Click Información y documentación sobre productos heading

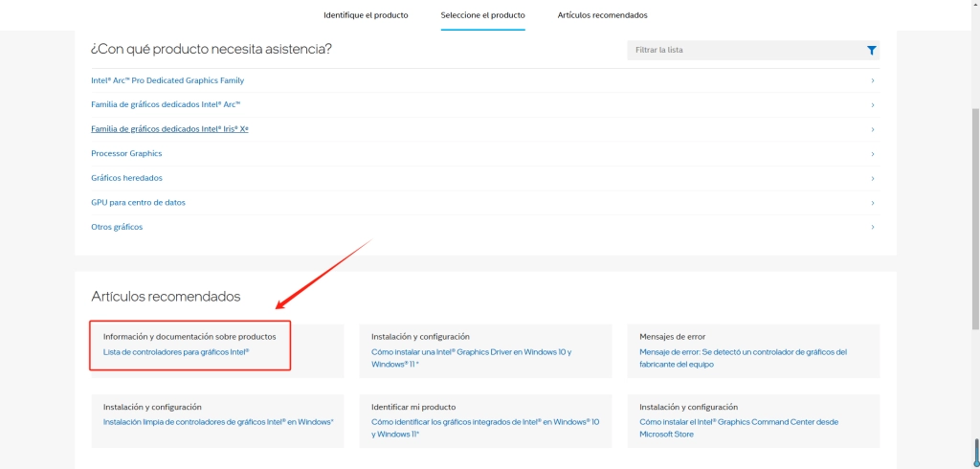(x=189, y=337)
